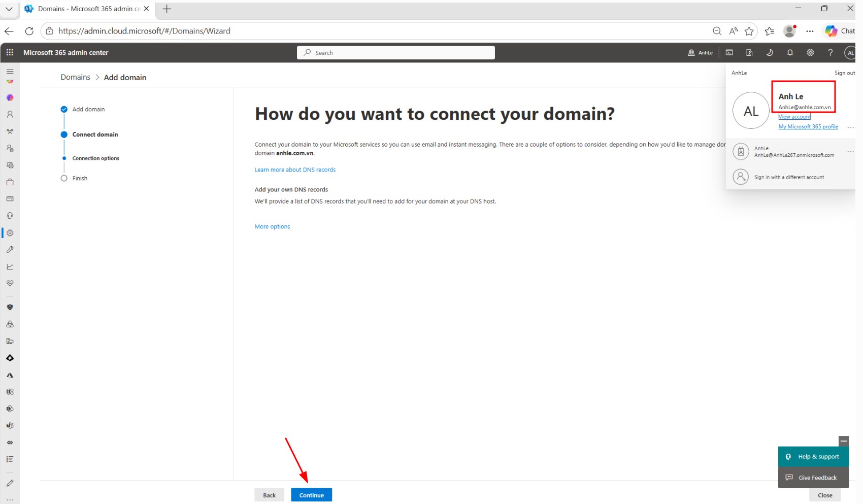863x504 pixels.
Task: Open the browser favorites list icon
Action: (770, 31)
